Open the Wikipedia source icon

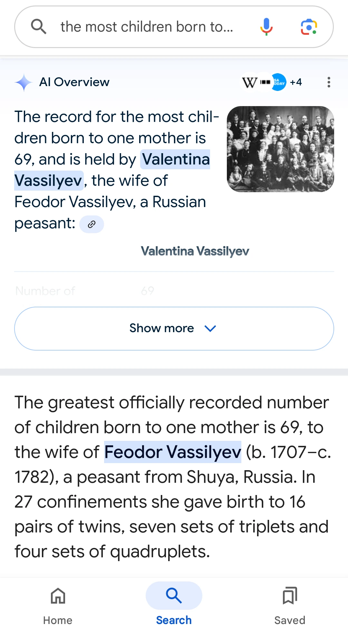click(x=249, y=82)
